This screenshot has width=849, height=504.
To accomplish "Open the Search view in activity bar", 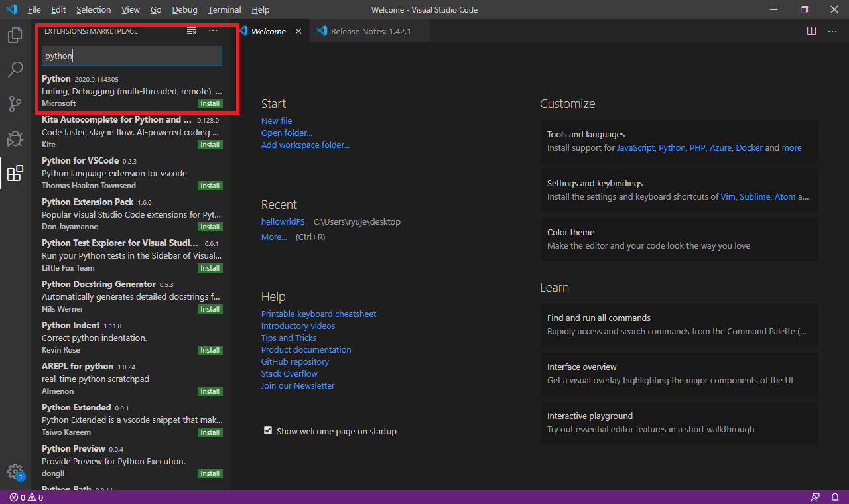I will tap(15, 70).
